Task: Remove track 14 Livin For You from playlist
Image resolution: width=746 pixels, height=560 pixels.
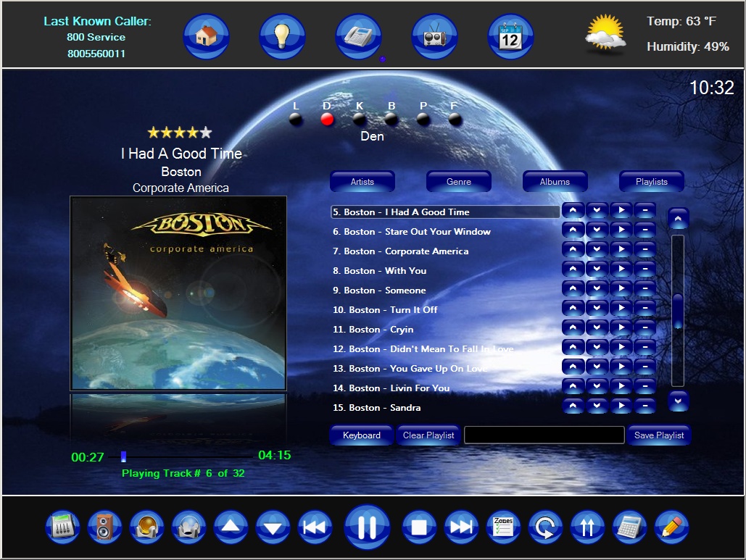Action: (x=645, y=386)
